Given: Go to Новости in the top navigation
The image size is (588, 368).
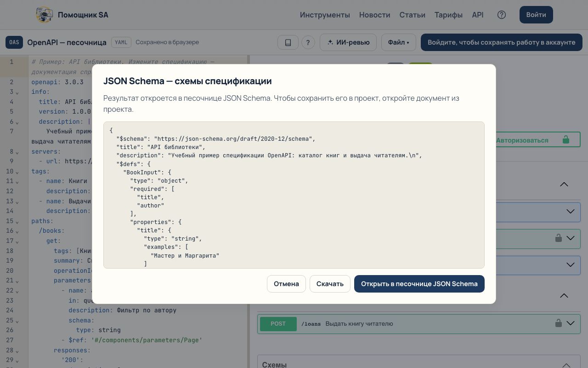Looking at the screenshot, I should pos(374,15).
